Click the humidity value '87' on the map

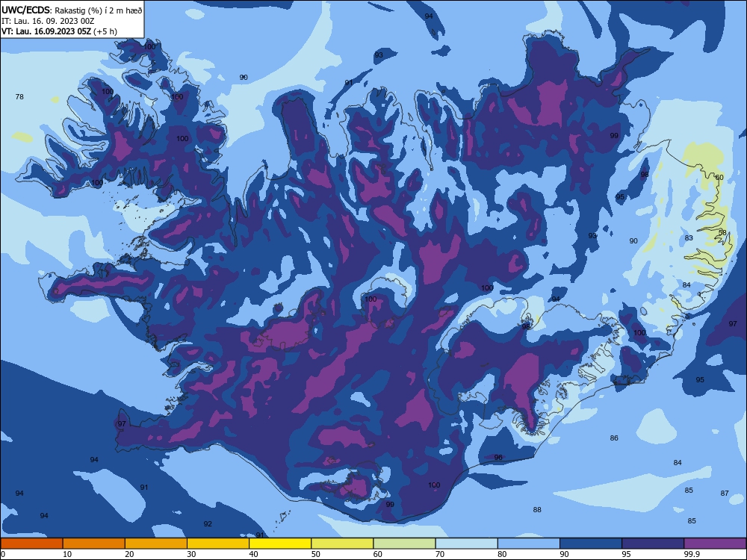pos(725,493)
